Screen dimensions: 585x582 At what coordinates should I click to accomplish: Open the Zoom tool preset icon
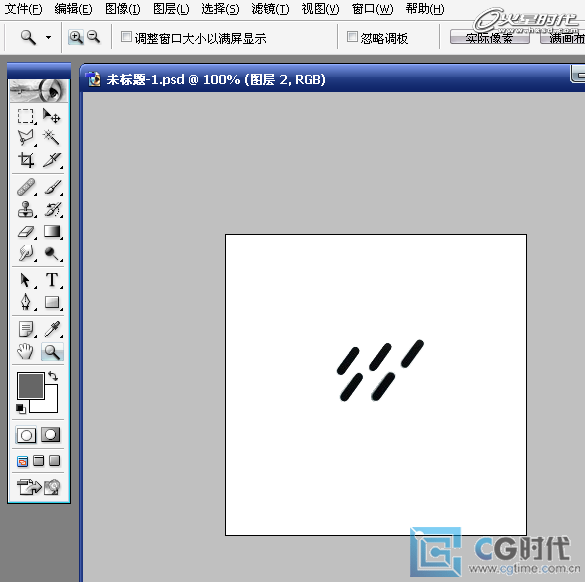coord(28,37)
